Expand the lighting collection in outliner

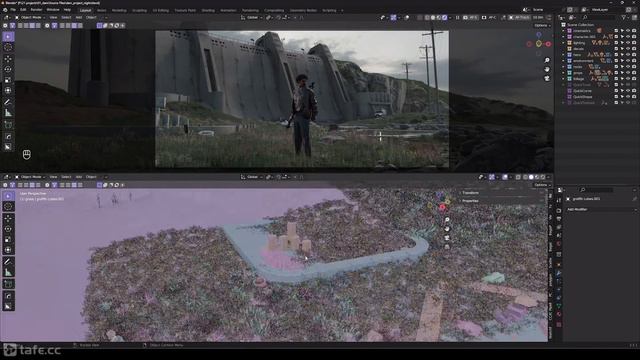[564, 42]
